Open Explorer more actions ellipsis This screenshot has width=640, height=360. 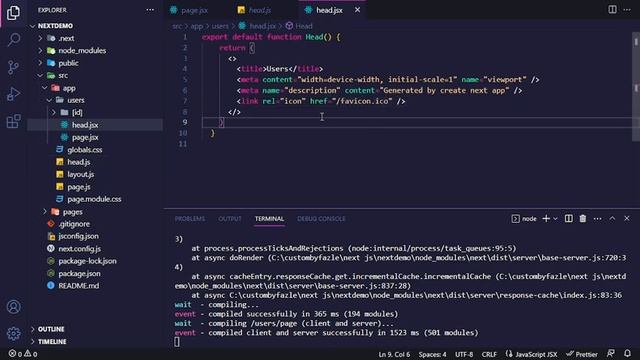click(x=150, y=10)
